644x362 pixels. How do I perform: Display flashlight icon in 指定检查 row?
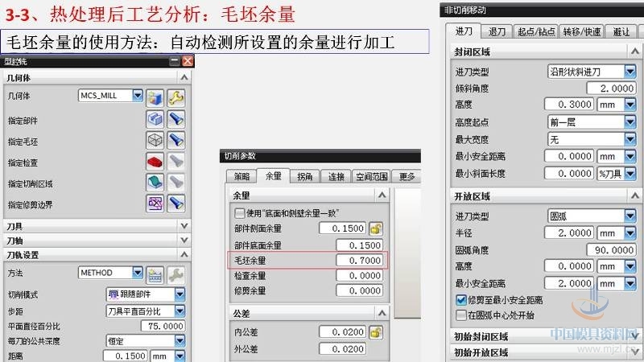pyautogui.click(x=175, y=162)
